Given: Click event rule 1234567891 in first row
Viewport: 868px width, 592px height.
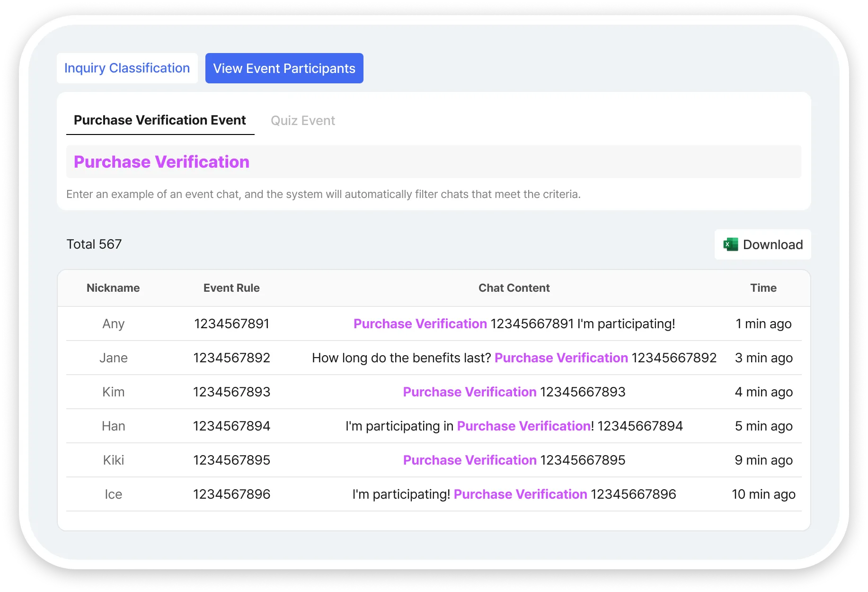Looking at the screenshot, I should click(231, 324).
